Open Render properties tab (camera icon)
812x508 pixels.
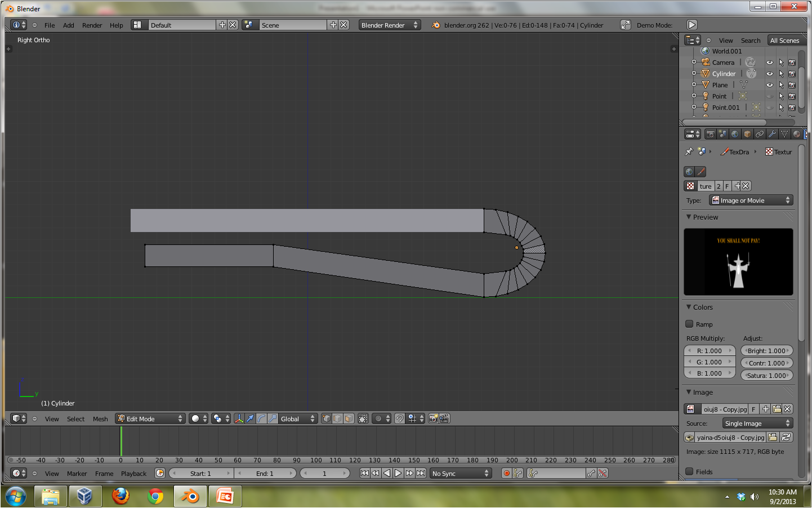(711, 134)
